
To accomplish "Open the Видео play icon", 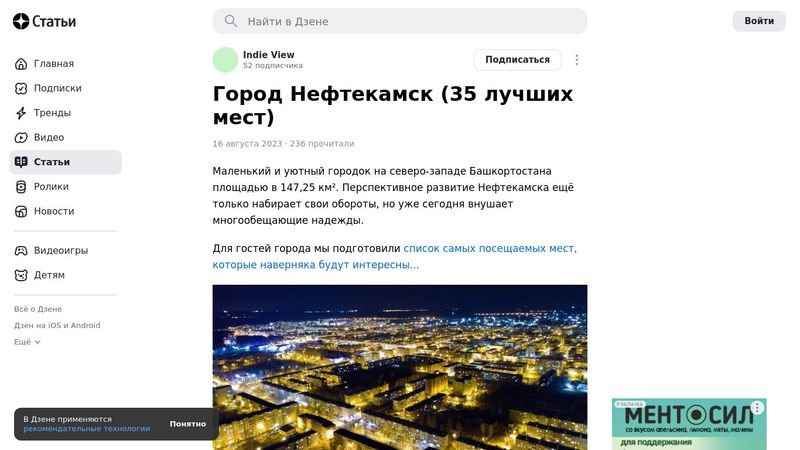I will click(21, 137).
